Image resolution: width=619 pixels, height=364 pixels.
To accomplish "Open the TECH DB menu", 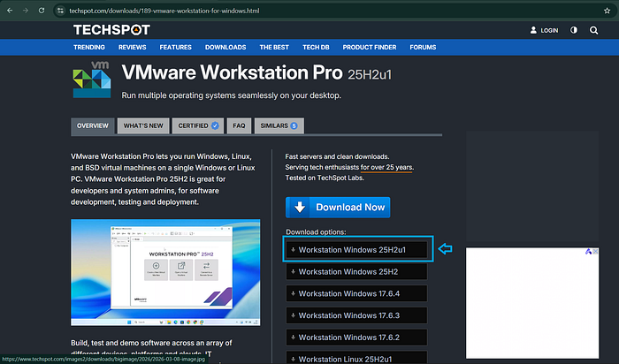I will (316, 48).
